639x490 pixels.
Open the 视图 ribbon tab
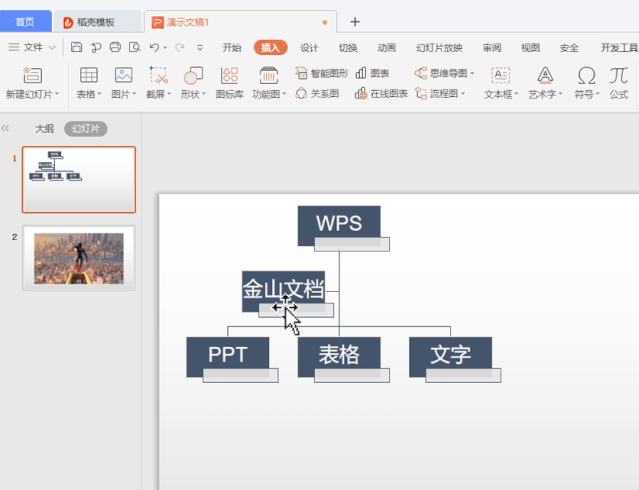point(530,48)
